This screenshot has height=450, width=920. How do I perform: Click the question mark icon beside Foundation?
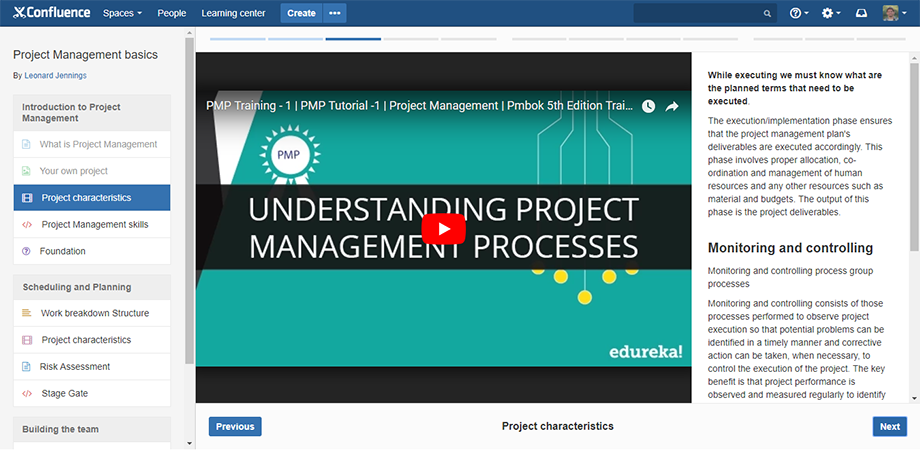[x=26, y=251]
